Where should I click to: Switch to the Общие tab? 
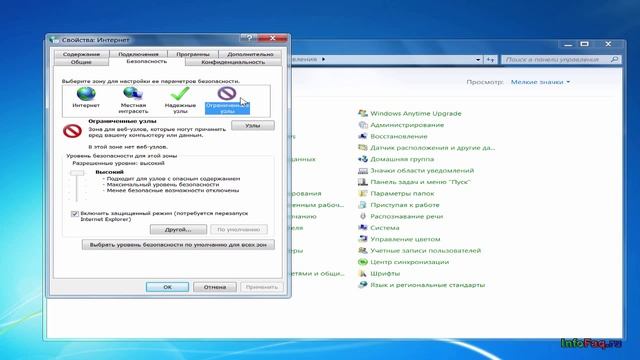81,62
